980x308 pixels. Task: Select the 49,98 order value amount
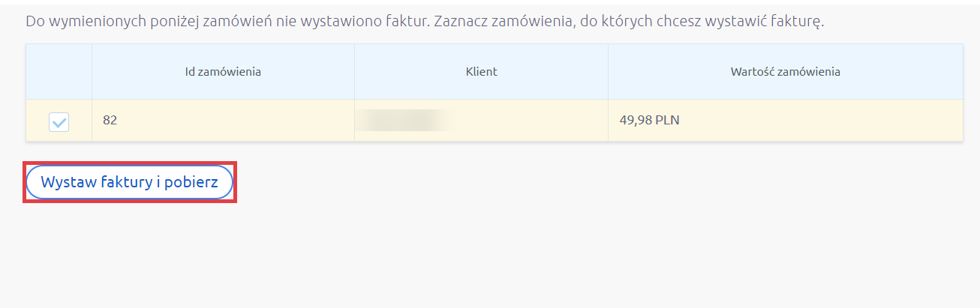(636, 120)
